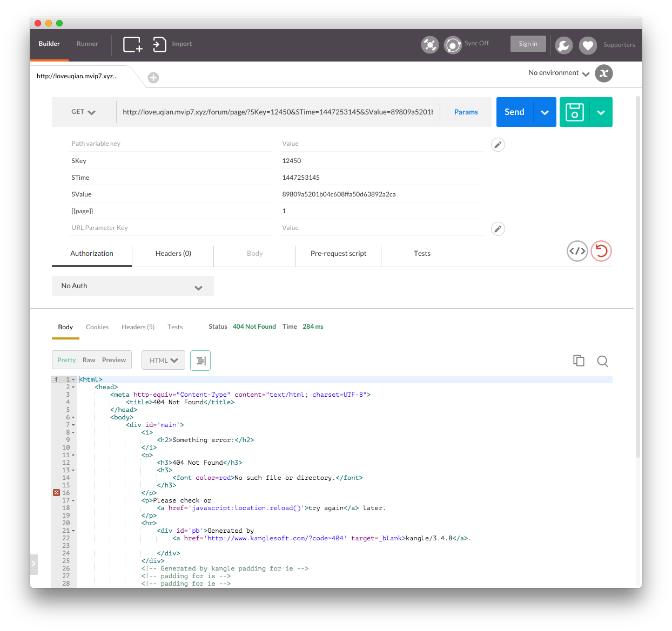672x631 pixels.
Task: Click the save floppy disk icon
Action: [575, 112]
